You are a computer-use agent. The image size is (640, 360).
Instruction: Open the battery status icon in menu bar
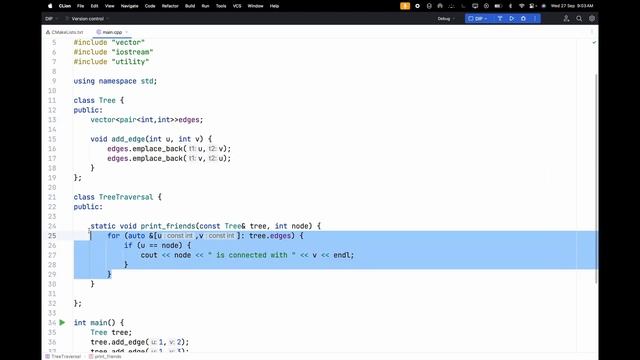498,6
